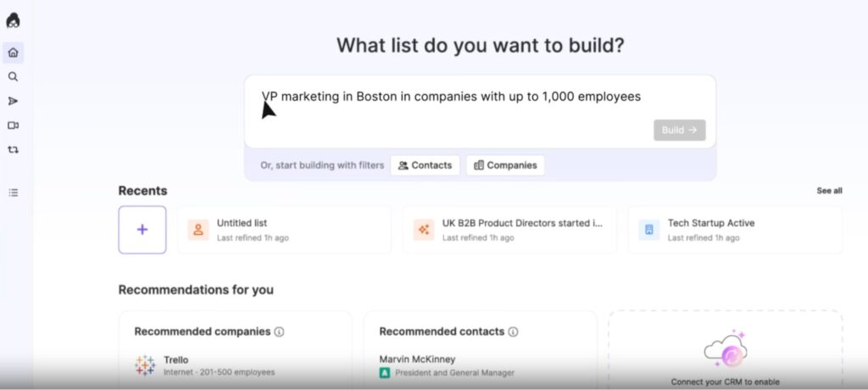Click the Lusha logo in sidebar
Viewport: 868px width, 390px height.
click(x=14, y=20)
